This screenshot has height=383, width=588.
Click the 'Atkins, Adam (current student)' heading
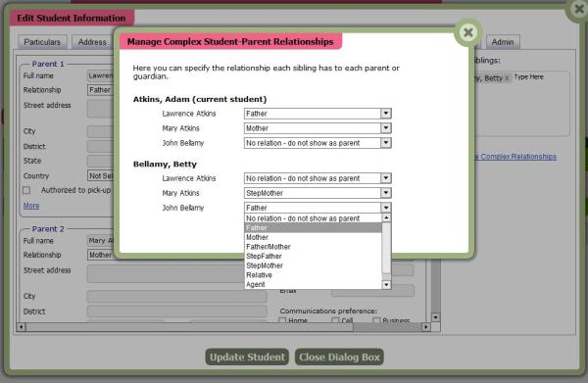point(200,99)
